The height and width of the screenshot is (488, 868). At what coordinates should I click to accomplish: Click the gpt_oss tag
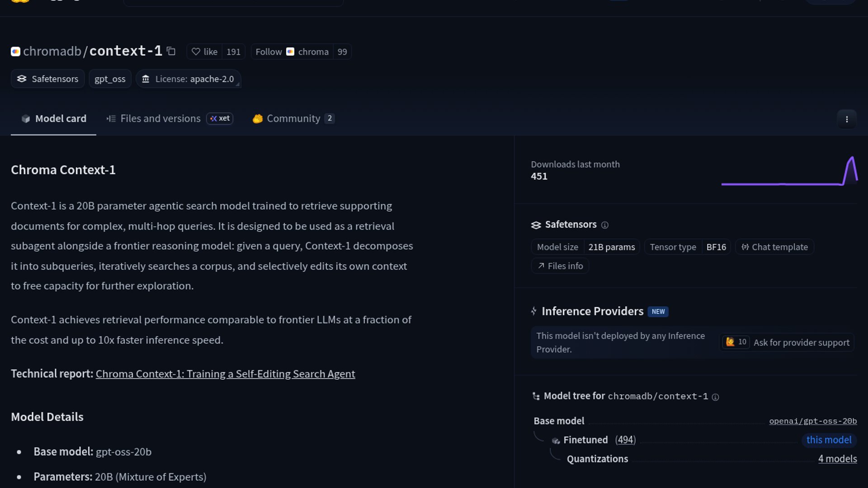click(x=110, y=79)
